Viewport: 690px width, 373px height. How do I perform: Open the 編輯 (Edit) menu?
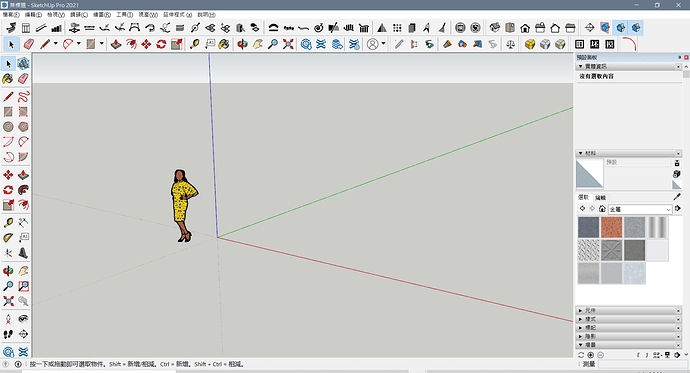click(x=33, y=15)
